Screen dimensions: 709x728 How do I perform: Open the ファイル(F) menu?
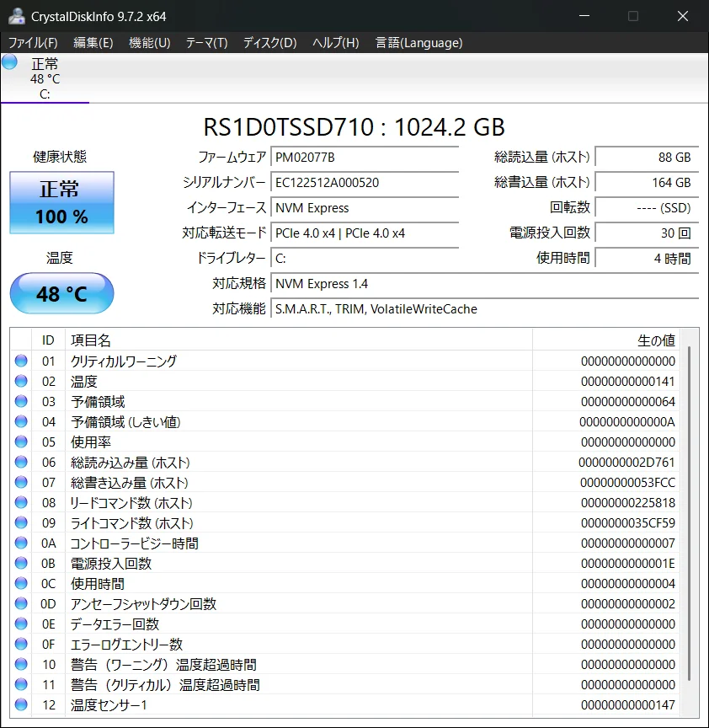pyautogui.click(x=33, y=42)
